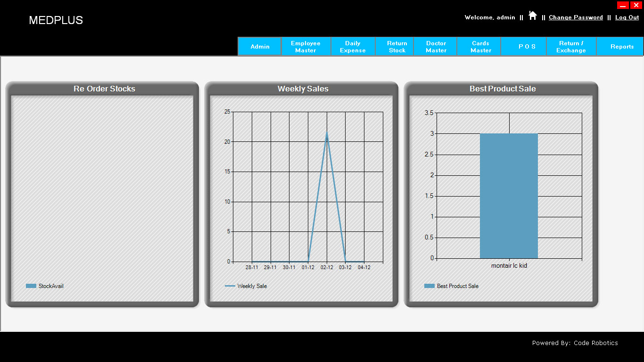Click the Powered By: Code Robotics text

[575, 343]
